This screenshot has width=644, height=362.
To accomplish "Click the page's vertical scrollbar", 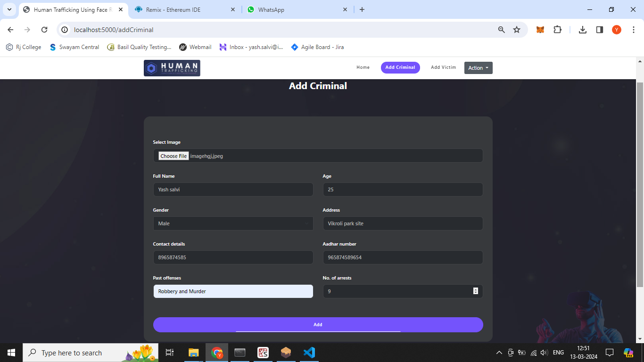I will (x=640, y=184).
